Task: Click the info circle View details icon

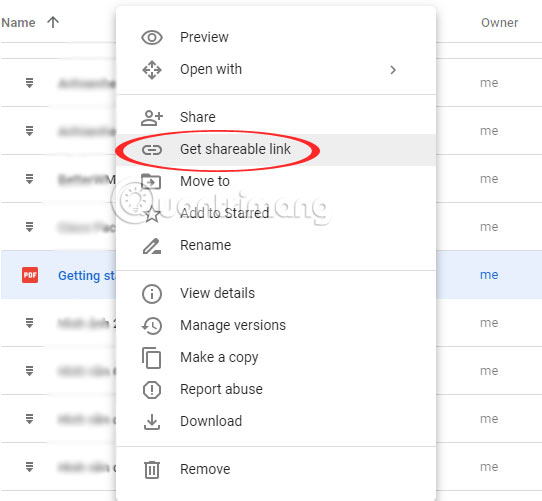Action: [x=152, y=294]
